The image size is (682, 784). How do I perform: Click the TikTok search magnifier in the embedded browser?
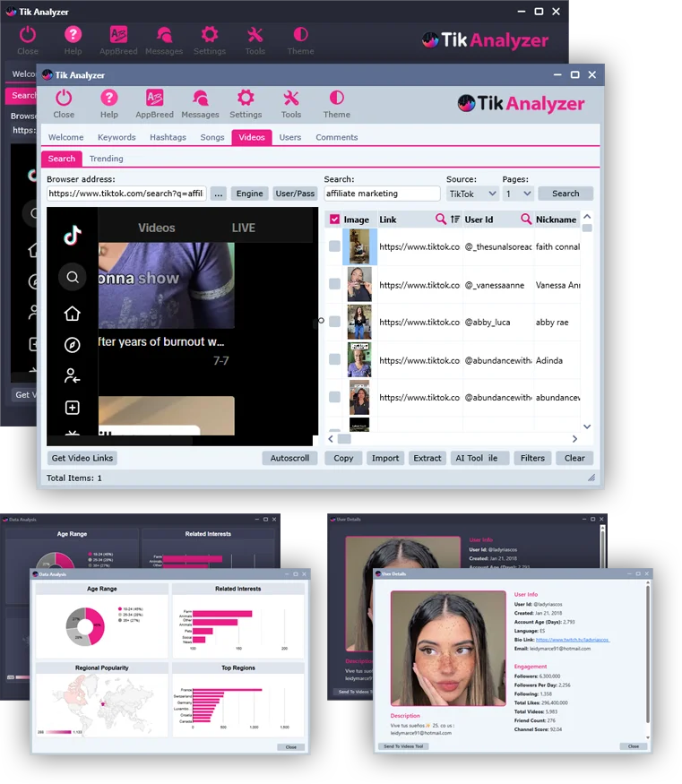click(73, 278)
